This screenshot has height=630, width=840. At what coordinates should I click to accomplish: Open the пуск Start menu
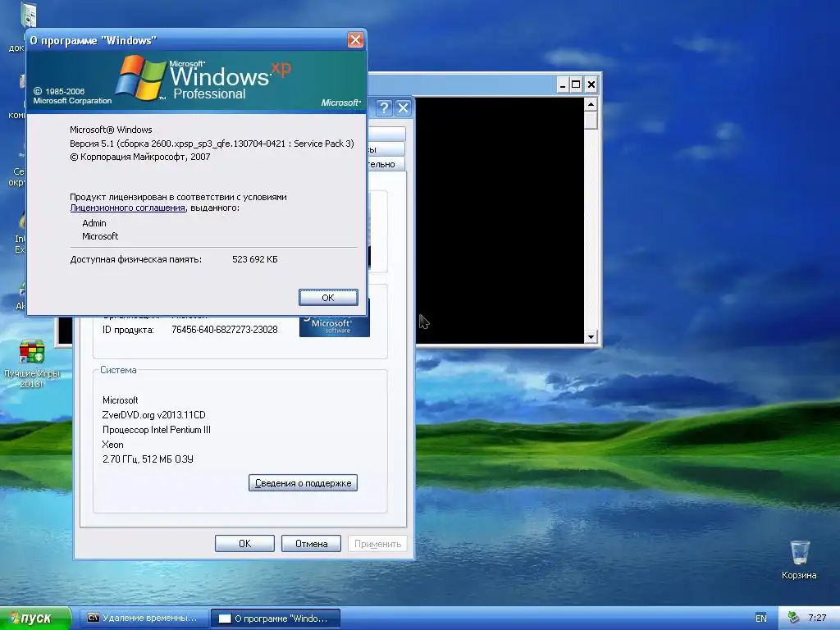34,619
